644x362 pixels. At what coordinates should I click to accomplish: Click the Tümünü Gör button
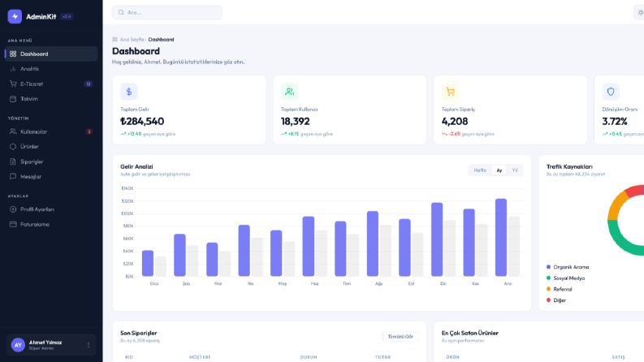pos(400,337)
